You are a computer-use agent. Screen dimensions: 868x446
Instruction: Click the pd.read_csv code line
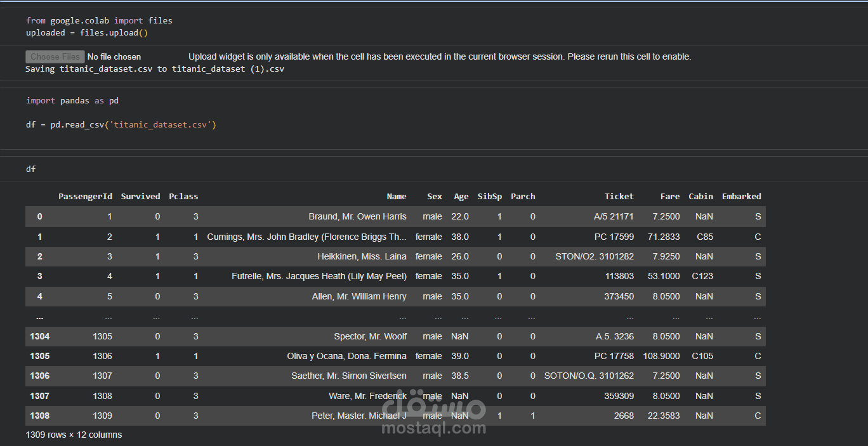(121, 124)
